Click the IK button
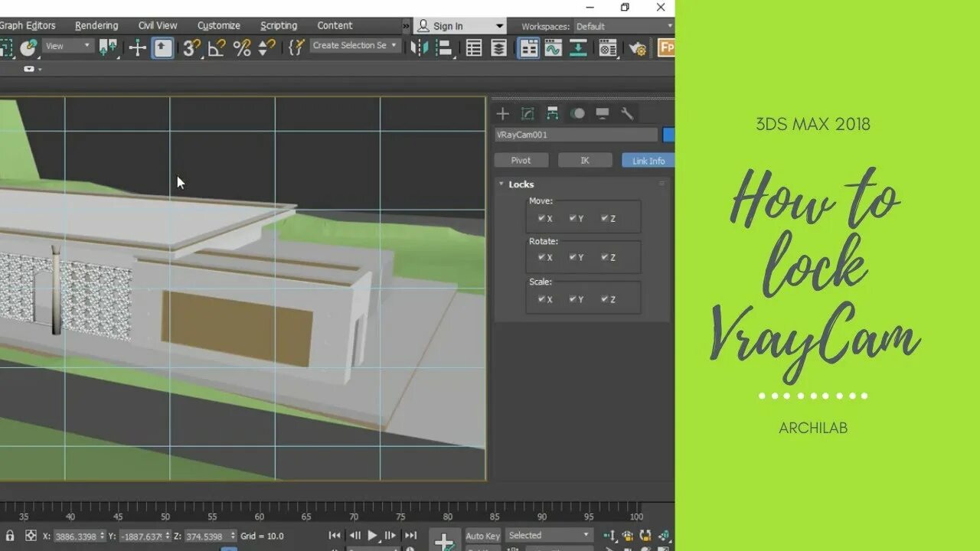980x551 pixels. pyautogui.click(x=585, y=161)
